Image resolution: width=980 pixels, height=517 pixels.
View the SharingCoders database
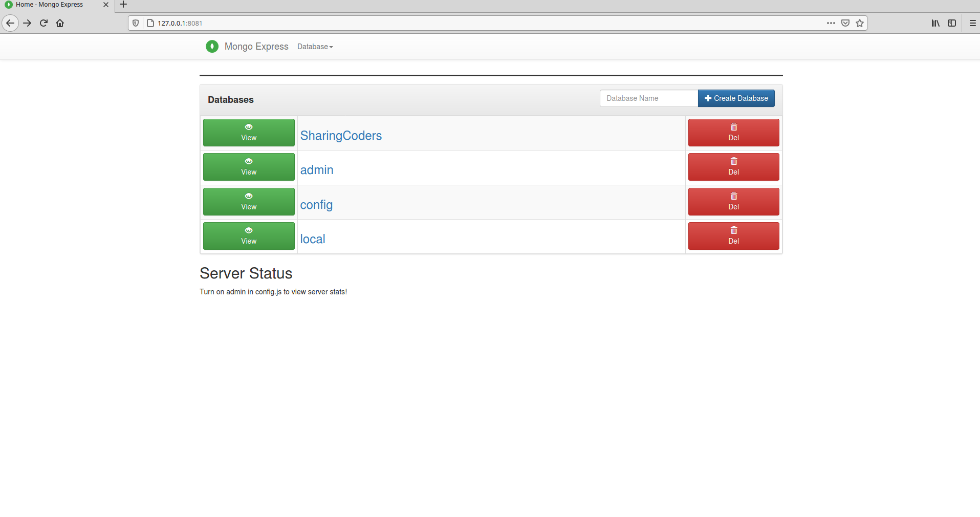[x=249, y=133]
